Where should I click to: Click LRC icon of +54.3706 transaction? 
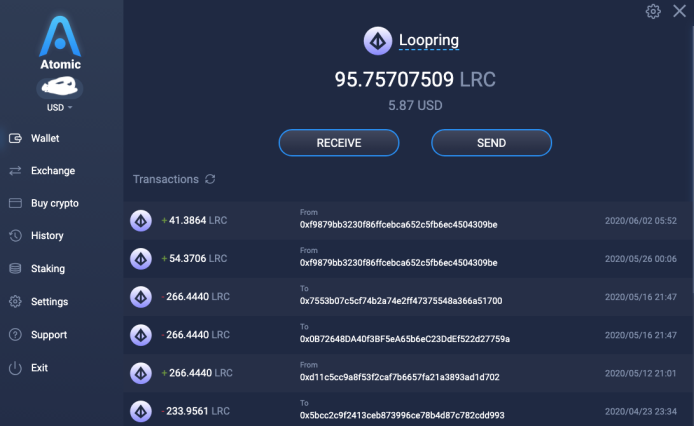[x=141, y=259]
